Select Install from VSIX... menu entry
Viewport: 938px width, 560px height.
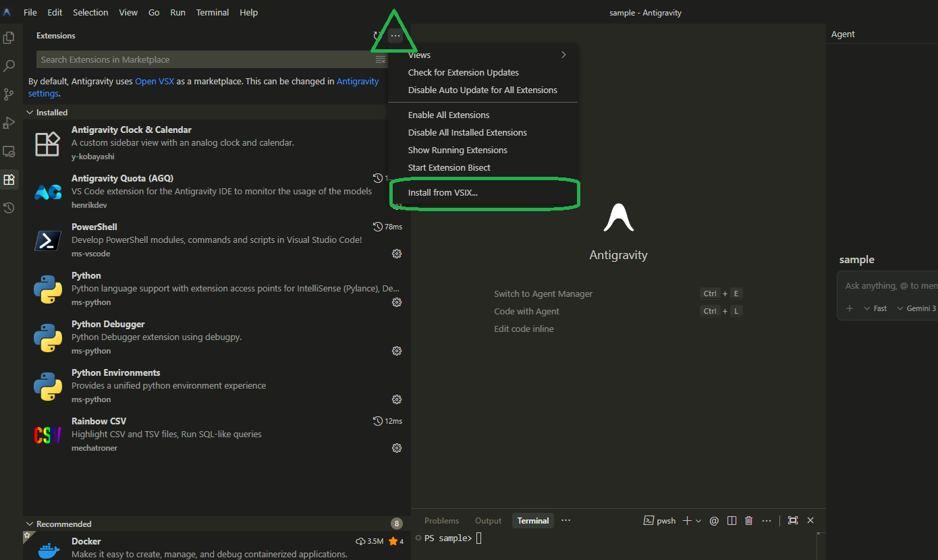(443, 193)
